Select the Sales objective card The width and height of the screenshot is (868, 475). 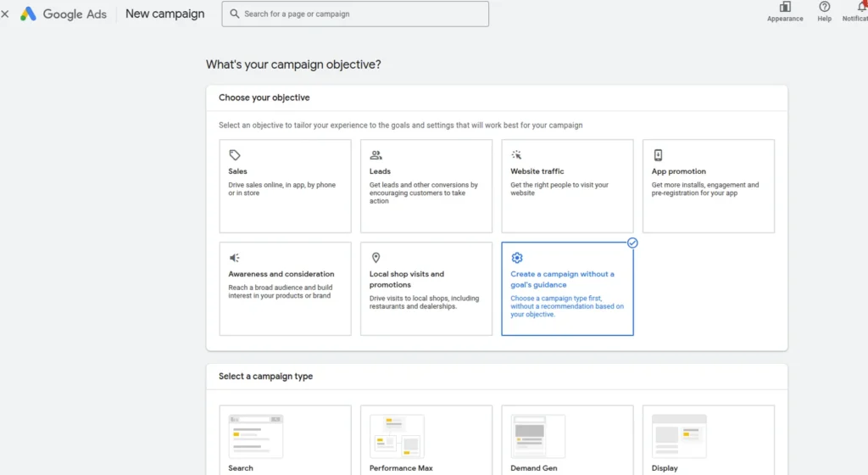pyautogui.click(x=285, y=187)
